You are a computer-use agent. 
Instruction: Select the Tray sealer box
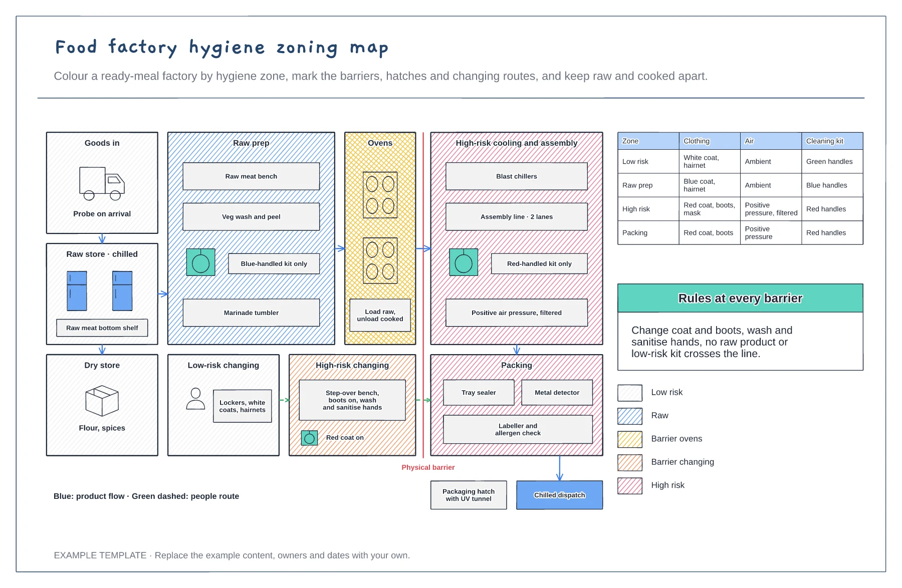click(x=479, y=393)
